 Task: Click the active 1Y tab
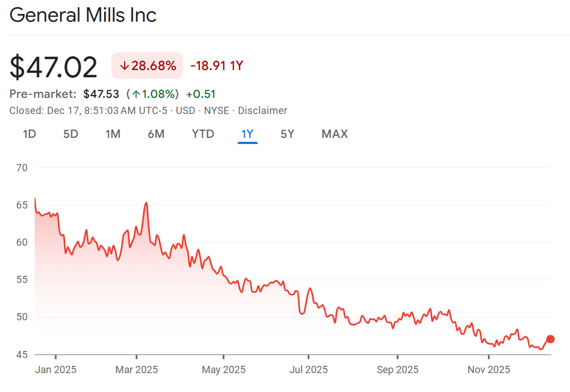click(247, 134)
